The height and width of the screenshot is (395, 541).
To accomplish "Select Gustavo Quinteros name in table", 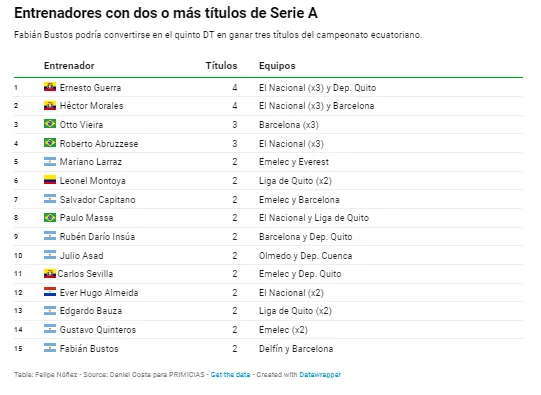I will click(98, 330).
